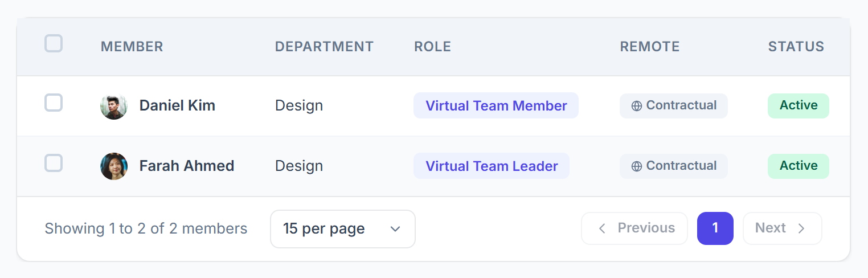Open Daniel Kim's member name
Screen dimensions: 868x278
point(177,105)
